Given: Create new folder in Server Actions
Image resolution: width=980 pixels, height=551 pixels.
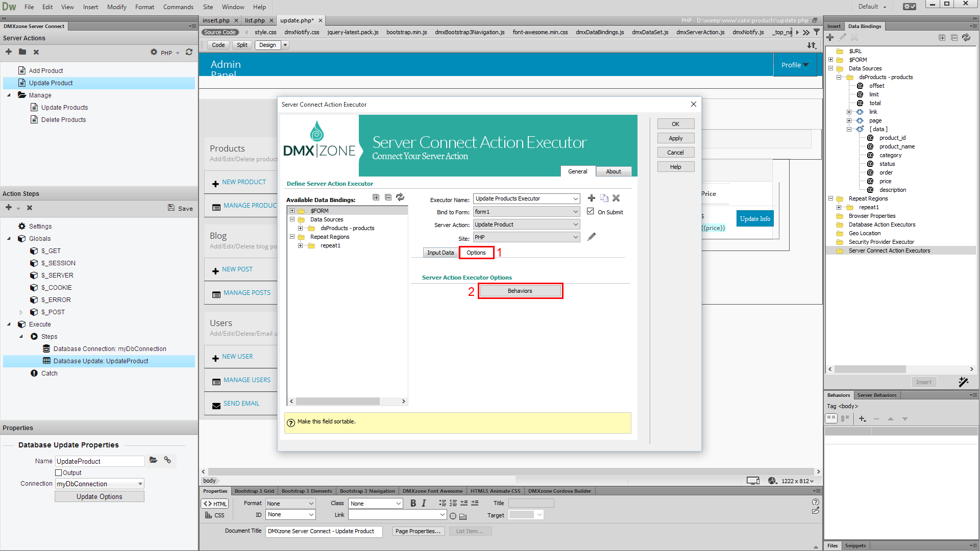Looking at the screenshot, I should coord(22,52).
